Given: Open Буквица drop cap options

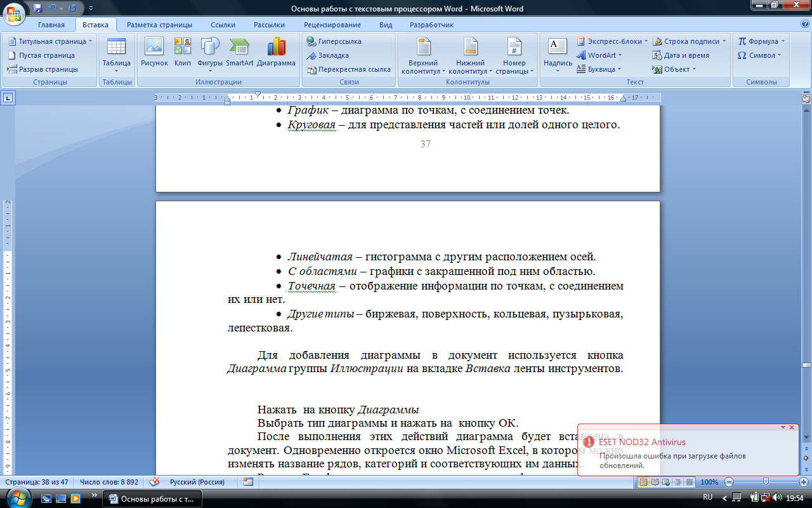Looking at the screenshot, I should coord(599,69).
